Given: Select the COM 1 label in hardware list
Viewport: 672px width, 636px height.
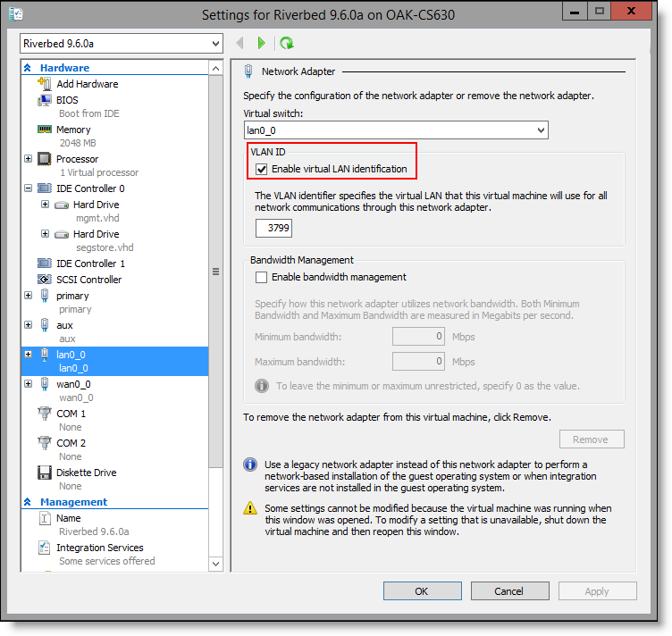Looking at the screenshot, I should (x=71, y=414).
